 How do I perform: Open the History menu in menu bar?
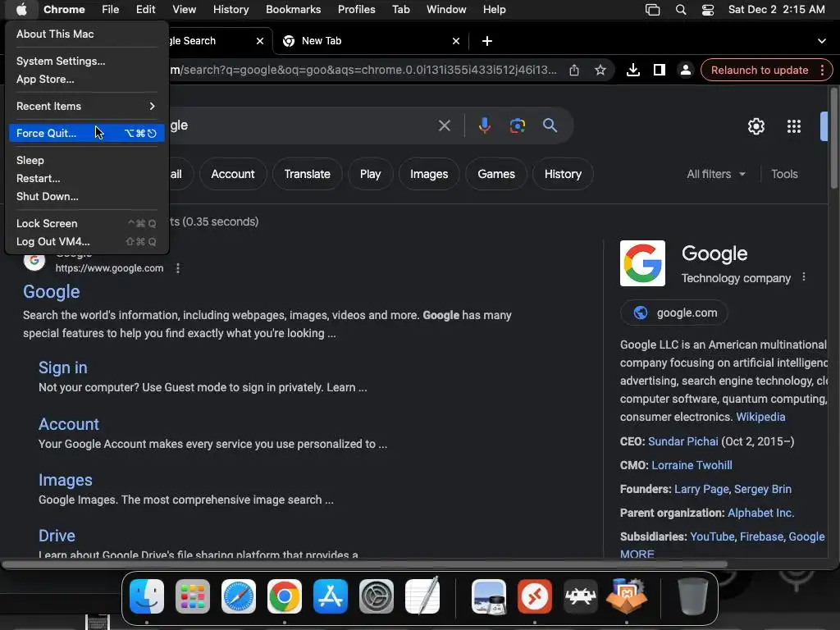click(231, 9)
